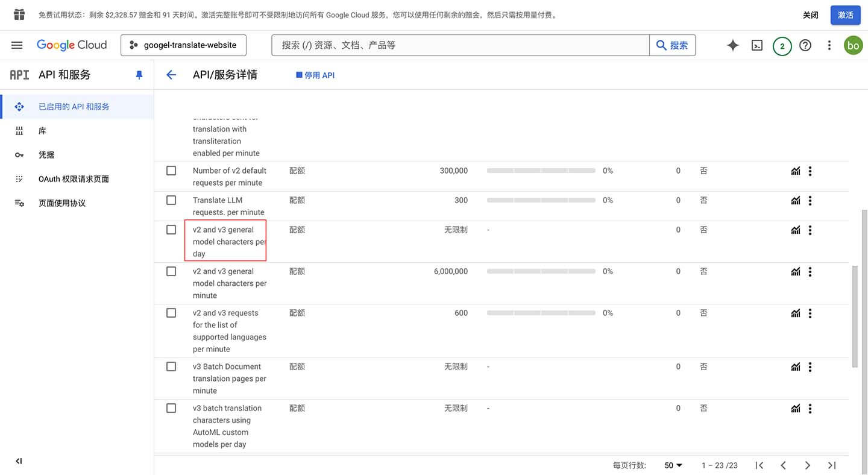Click usage bar for general model characters per minute
This screenshot has width=868, height=475.
(541, 272)
